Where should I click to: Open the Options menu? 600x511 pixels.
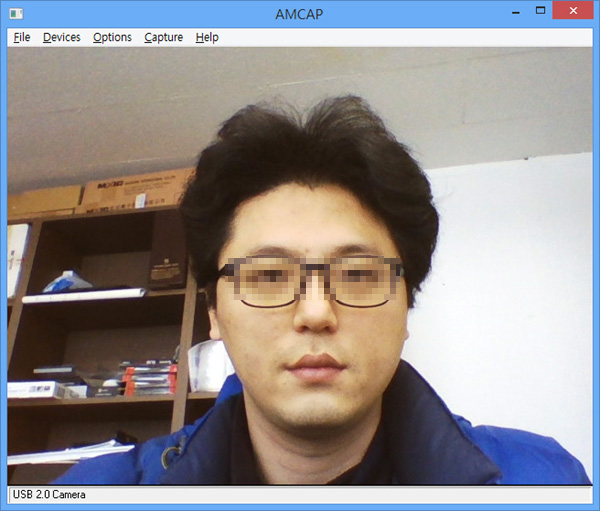[112, 37]
